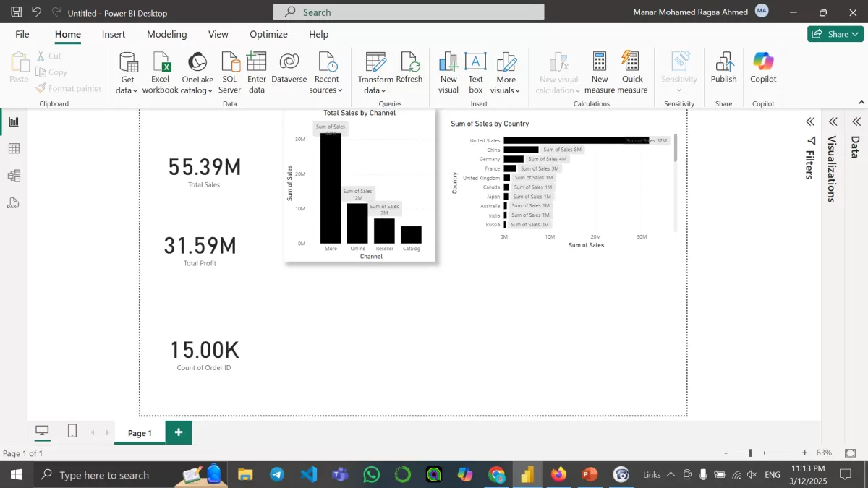Add a new report page
Image resolution: width=868 pixels, height=488 pixels.
tap(179, 432)
